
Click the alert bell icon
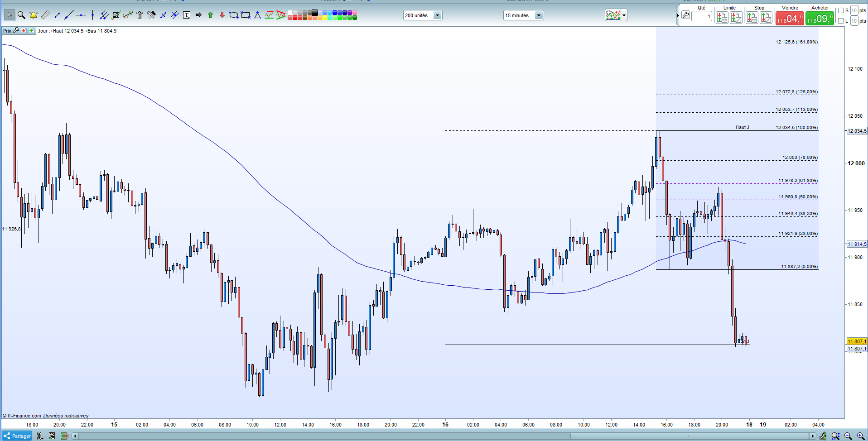[x=33, y=15]
